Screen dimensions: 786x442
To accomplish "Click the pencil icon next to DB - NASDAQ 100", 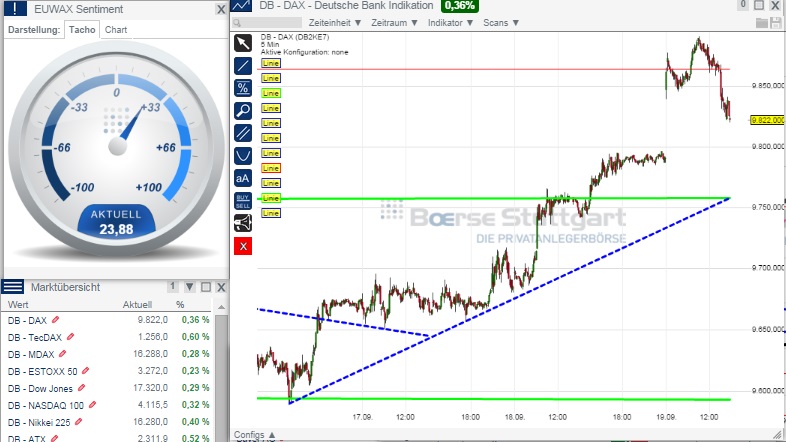I will tap(92, 405).
